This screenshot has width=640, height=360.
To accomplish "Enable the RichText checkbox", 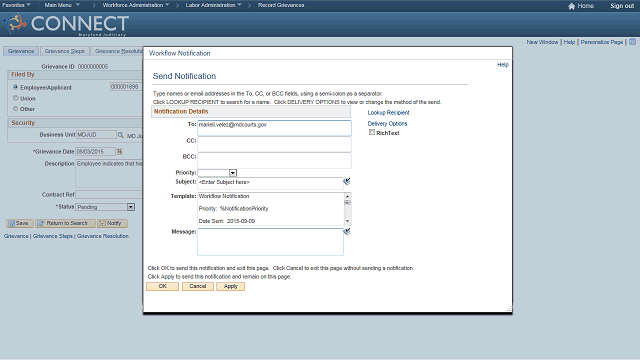I will 372,132.
